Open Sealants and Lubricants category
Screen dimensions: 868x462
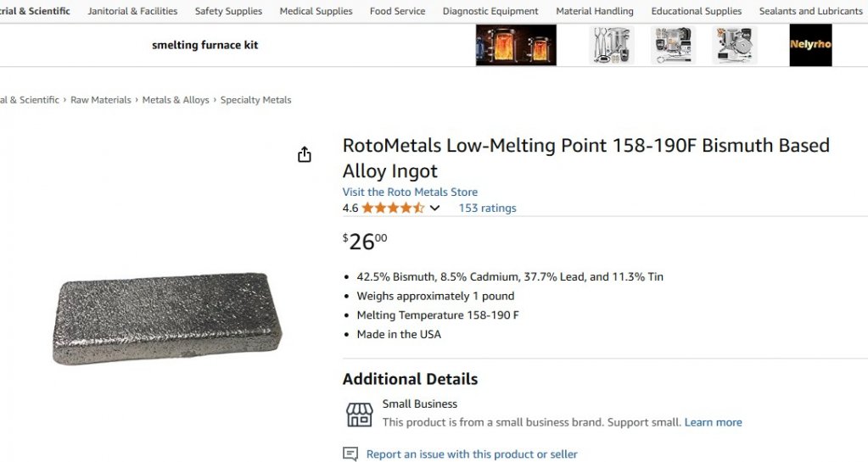click(x=810, y=11)
